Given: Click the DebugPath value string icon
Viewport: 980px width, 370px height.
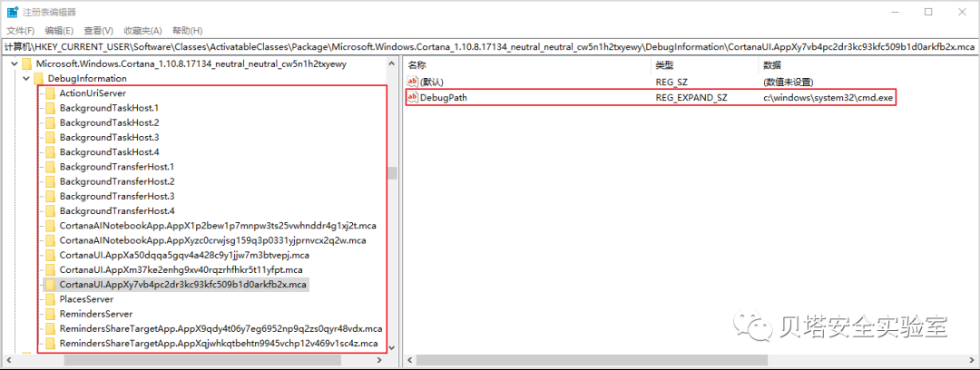Looking at the screenshot, I should click(413, 98).
